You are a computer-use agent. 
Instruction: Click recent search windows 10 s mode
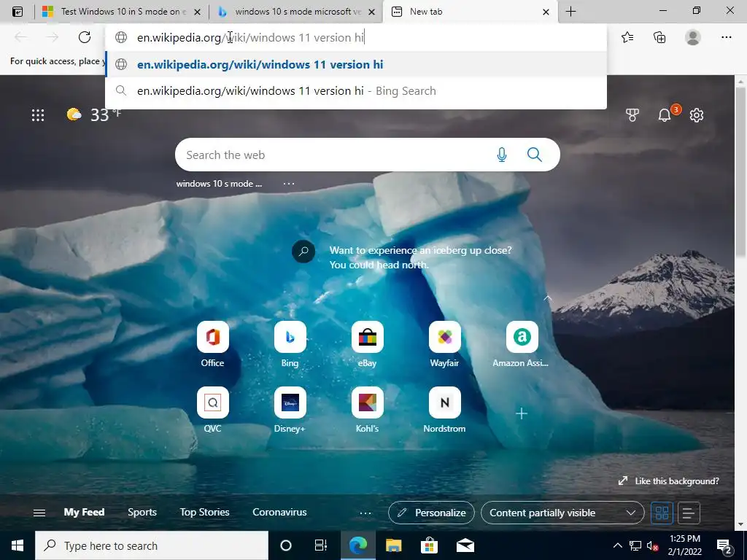pyautogui.click(x=219, y=184)
